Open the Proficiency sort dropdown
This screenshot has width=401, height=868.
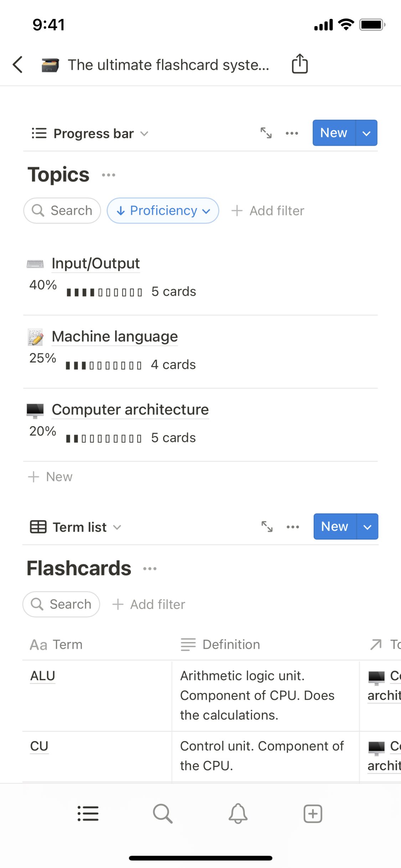click(163, 211)
